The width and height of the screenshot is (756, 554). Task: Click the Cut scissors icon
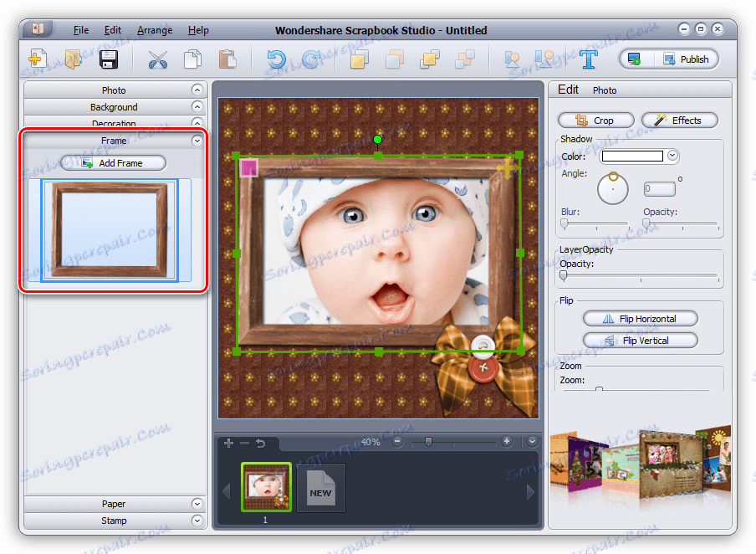(x=157, y=59)
